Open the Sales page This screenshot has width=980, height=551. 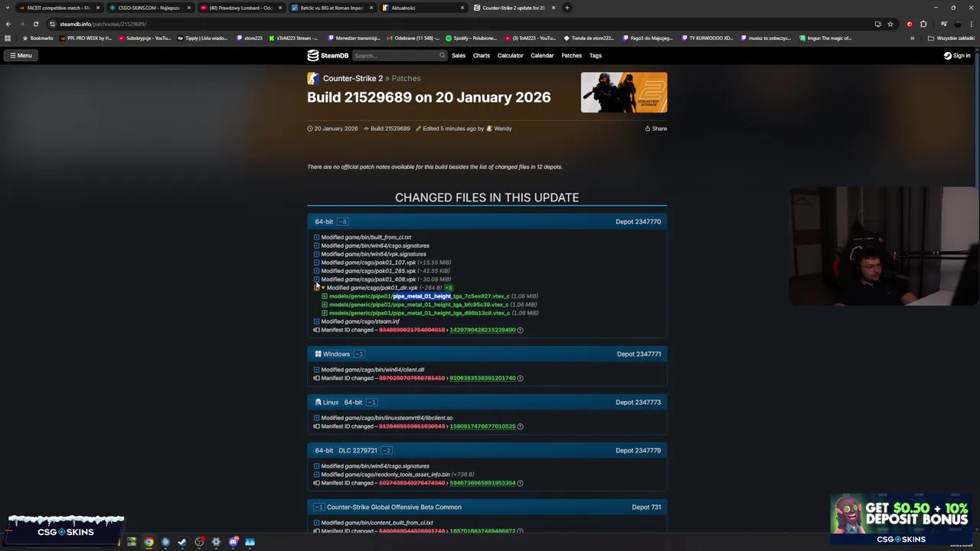459,55
